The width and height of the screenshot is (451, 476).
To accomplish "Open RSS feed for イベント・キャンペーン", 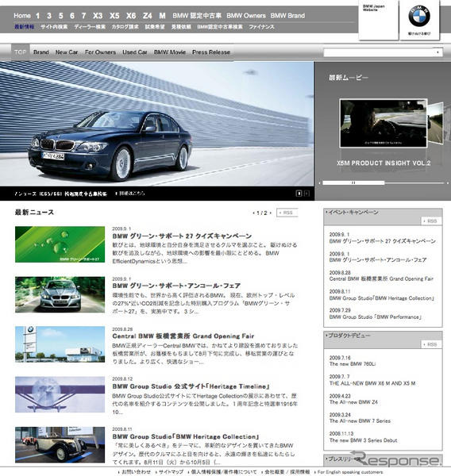I will tap(431, 221).
